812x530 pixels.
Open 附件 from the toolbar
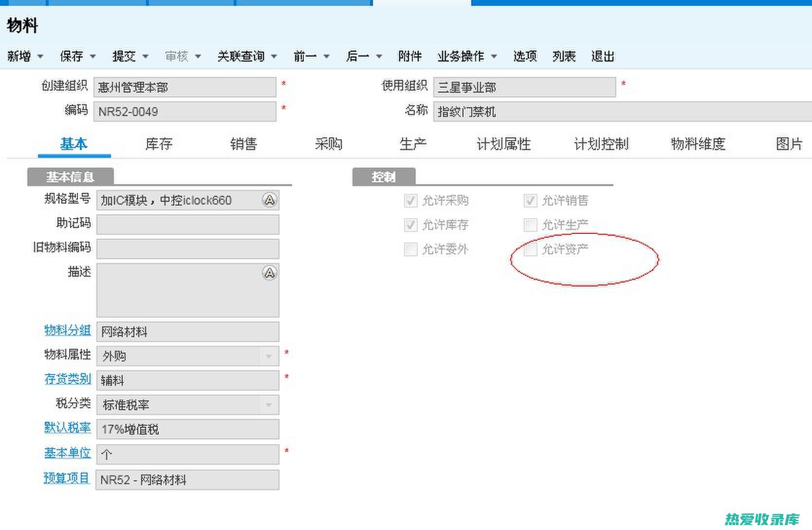[x=410, y=57]
